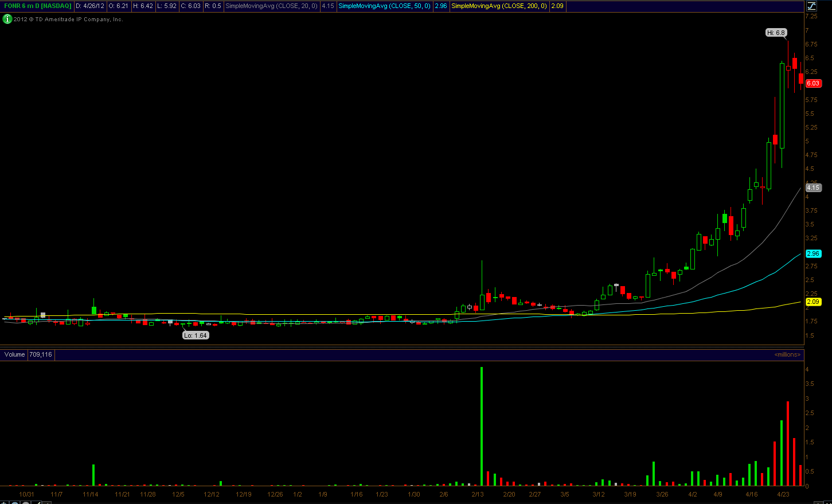
Task: Click the <millions> volume scale label
Action: (787, 354)
